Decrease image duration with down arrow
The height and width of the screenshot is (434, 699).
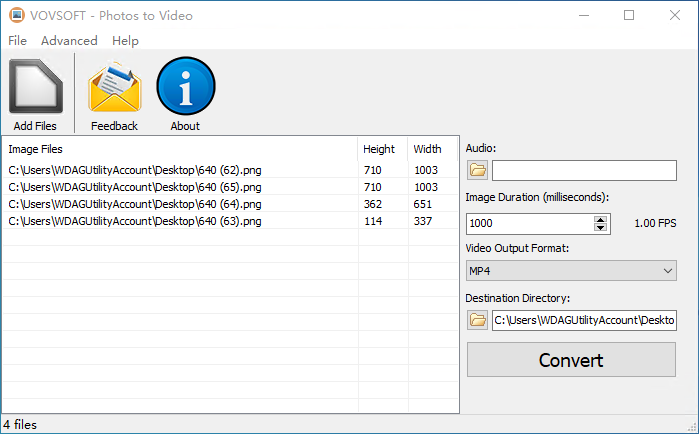(600, 228)
